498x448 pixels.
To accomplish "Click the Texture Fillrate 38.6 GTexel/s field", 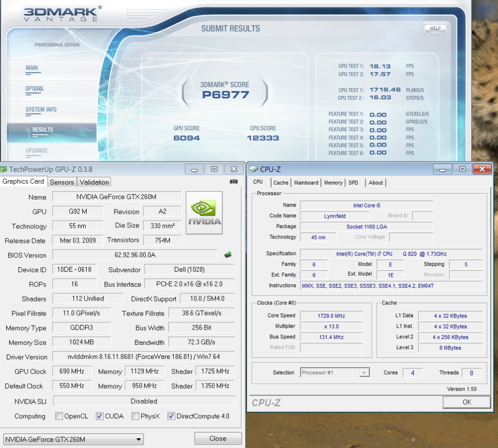I will pos(202,313).
